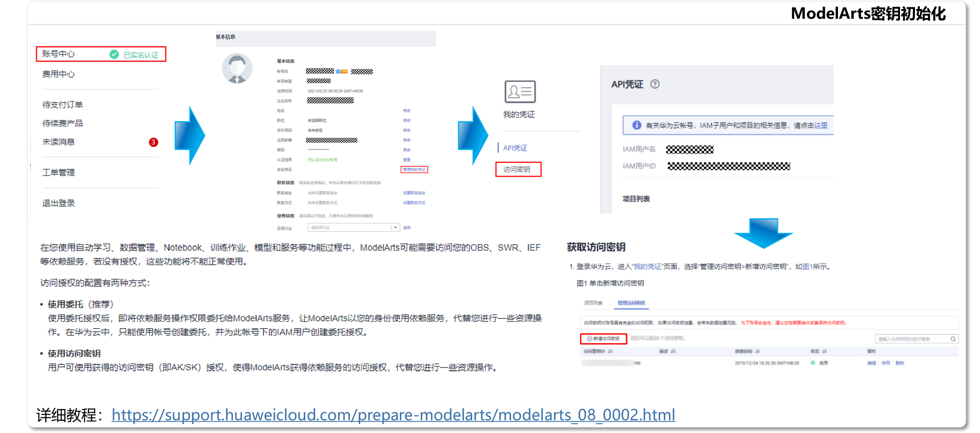The image size is (980, 433).
Task: Click the red unread count badge
Action: coord(153,142)
